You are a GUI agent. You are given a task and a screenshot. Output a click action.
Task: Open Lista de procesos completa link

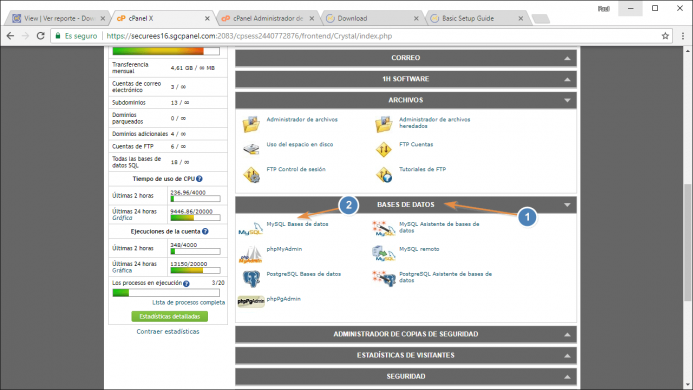point(189,302)
